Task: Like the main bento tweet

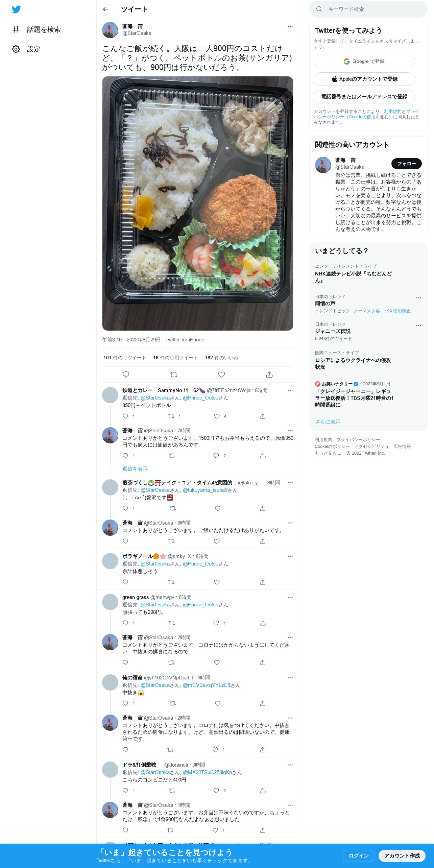Action: tap(221, 375)
